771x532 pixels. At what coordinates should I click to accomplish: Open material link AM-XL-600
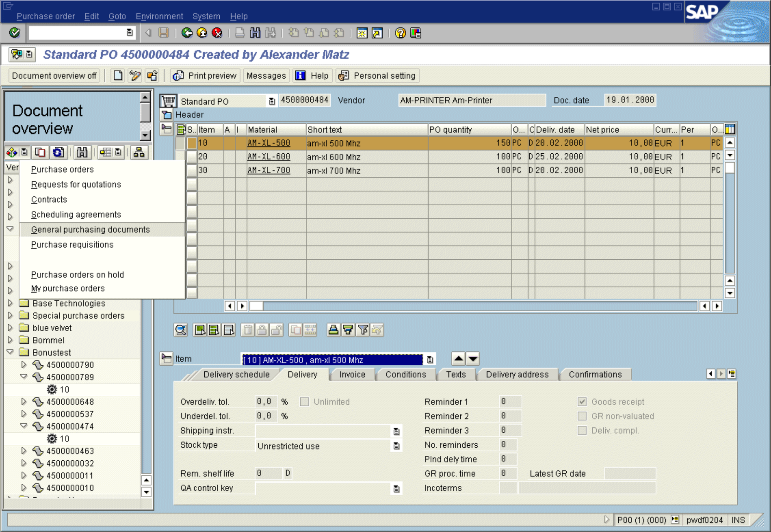269,157
